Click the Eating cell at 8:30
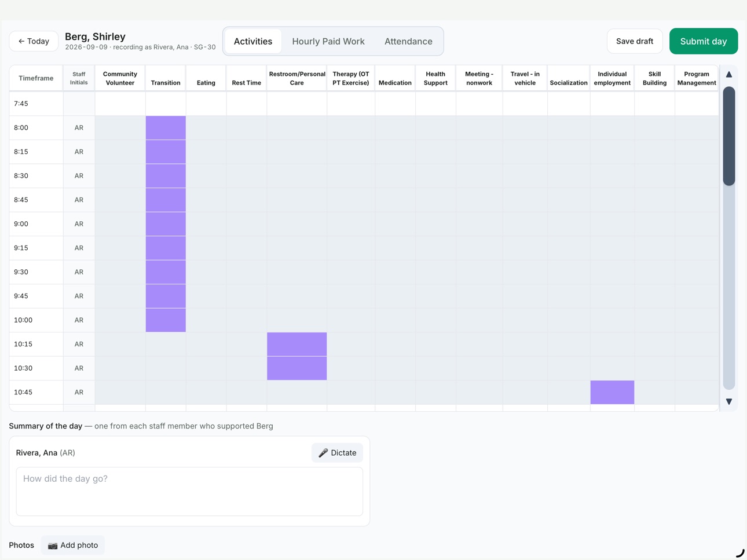This screenshot has height=560, width=747. click(x=206, y=175)
